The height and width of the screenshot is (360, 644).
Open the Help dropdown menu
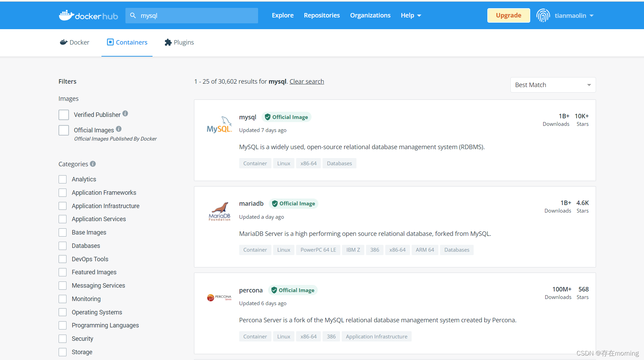tap(411, 15)
